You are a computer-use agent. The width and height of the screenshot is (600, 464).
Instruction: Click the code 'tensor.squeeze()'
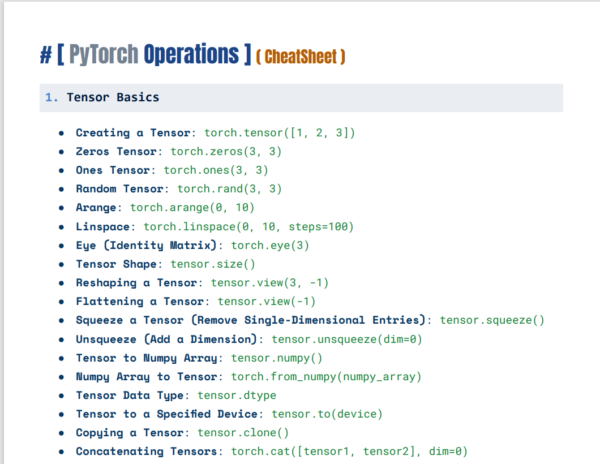coord(492,320)
